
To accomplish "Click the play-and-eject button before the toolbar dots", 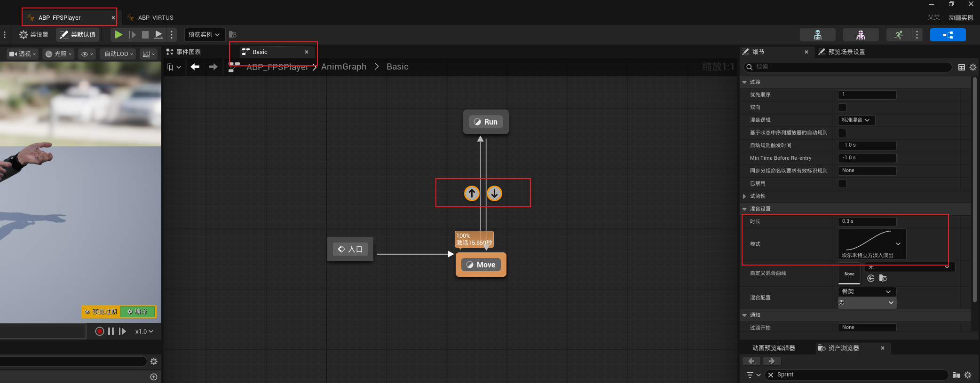I will [158, 34].
